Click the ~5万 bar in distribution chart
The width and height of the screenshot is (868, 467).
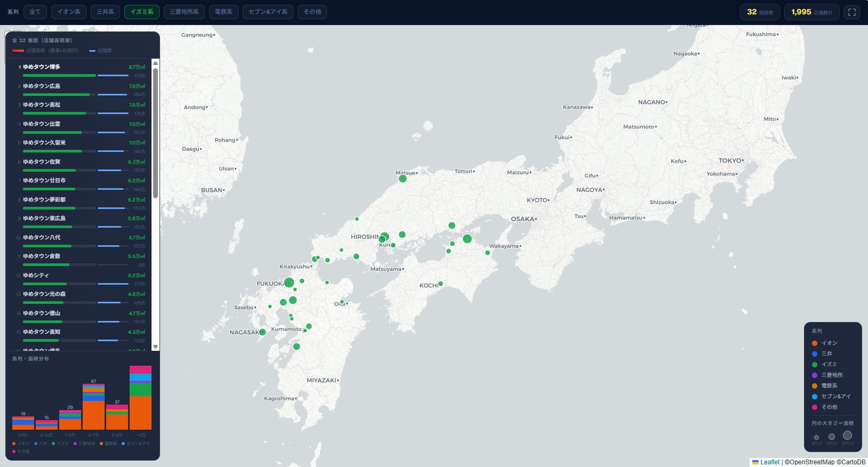(x=140, y=398)
